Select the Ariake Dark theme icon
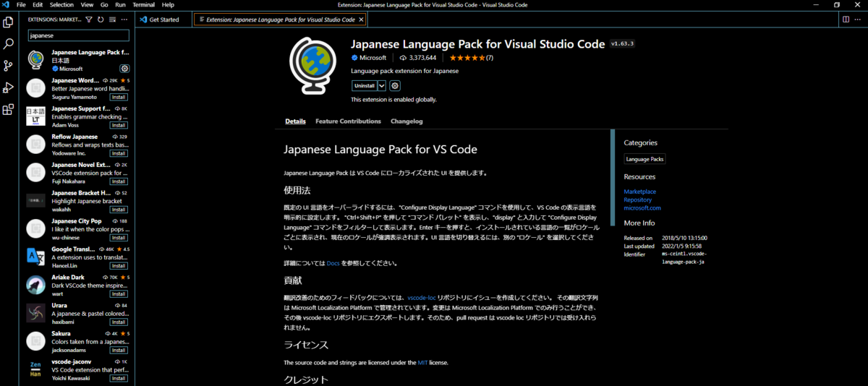 coord(36,284)
